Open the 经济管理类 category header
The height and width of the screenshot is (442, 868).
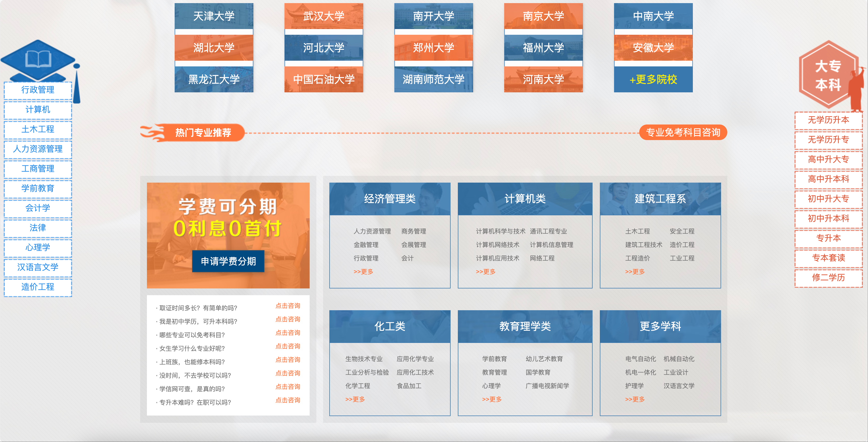[390, 199]
